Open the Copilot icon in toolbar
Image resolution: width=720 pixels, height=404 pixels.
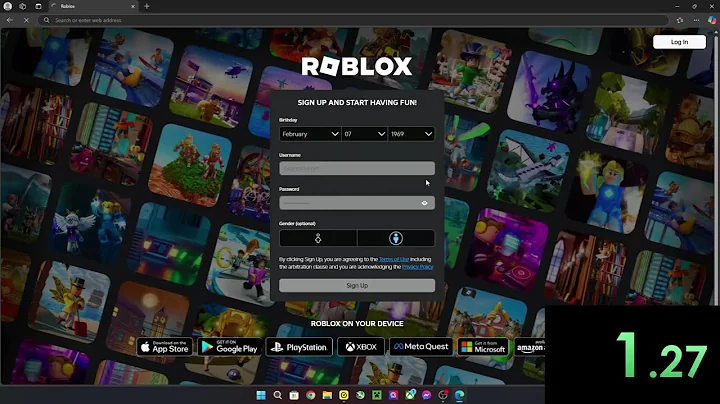pyautogui.click(x=712, y=20)
